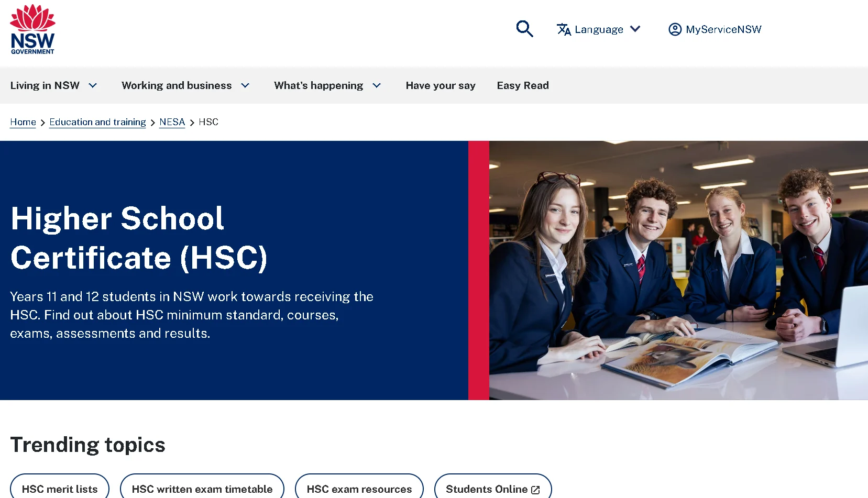Follow the Education and training breadcrumb link
This screenshot has width=868, height=498.
click(x=97, y=122)
